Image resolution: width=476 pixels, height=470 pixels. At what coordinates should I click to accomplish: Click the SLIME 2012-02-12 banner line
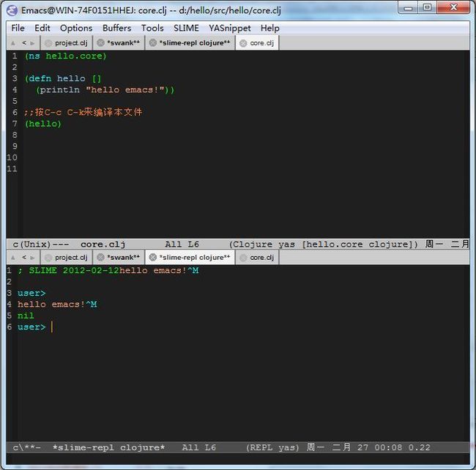(x=108, y=271)
